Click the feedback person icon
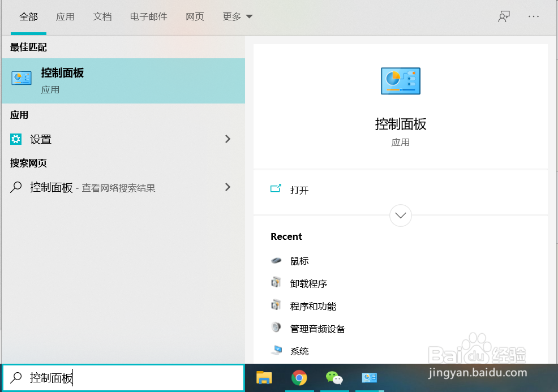The image size is (558, 392). click(x=504, y=16)
